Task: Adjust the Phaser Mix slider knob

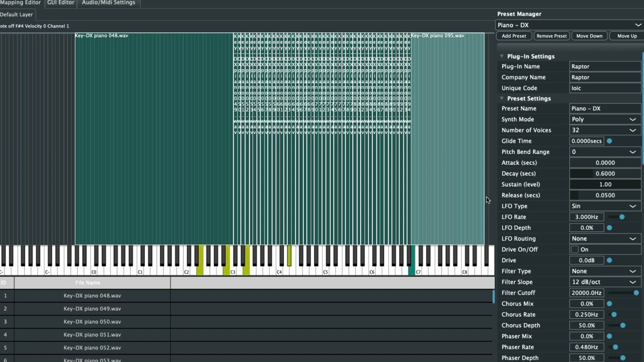Action: tap(609, 336)
